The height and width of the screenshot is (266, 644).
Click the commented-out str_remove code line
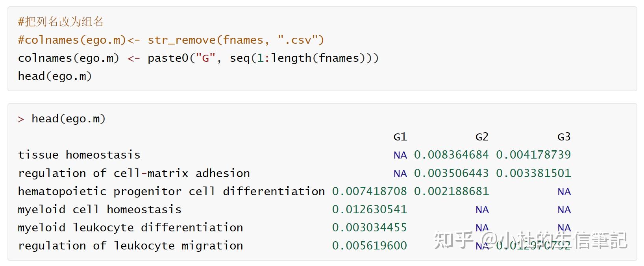(x=171, y=40)
